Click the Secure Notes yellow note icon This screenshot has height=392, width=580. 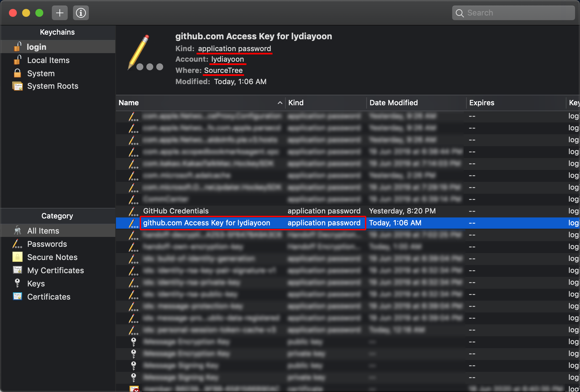[x=18, y=257]
